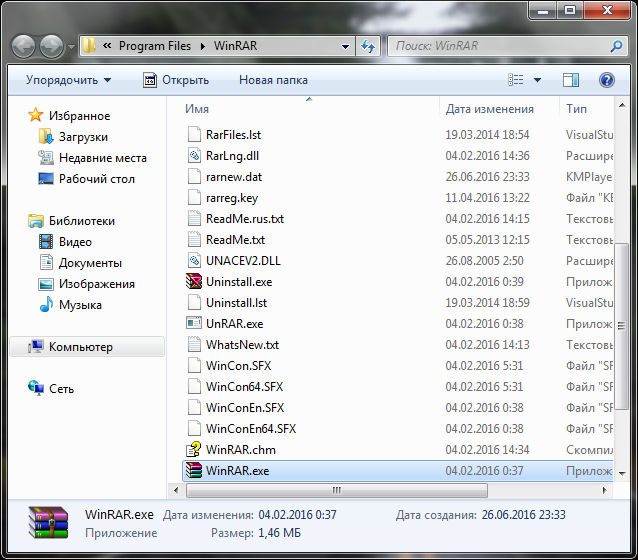The height and width of the screenshot is (560, 638).
Task: Select WinRAR segment in address bar
Action: pyautogui.click(x=236, y=46)
